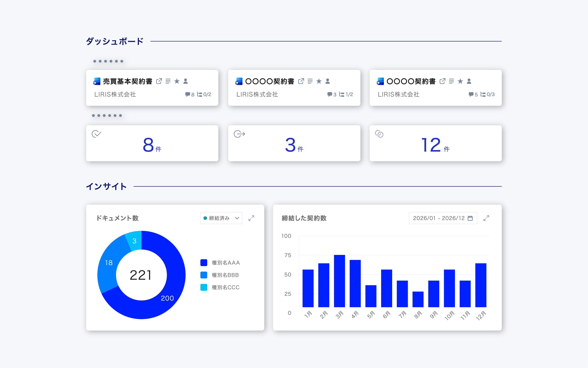Click donut center total 221
Screen dimensions: 588x368
[x=141, y=275]
